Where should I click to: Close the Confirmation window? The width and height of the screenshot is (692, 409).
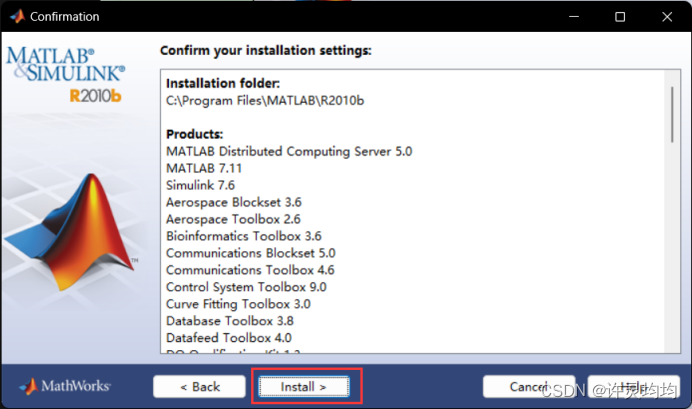pos(667,17)
